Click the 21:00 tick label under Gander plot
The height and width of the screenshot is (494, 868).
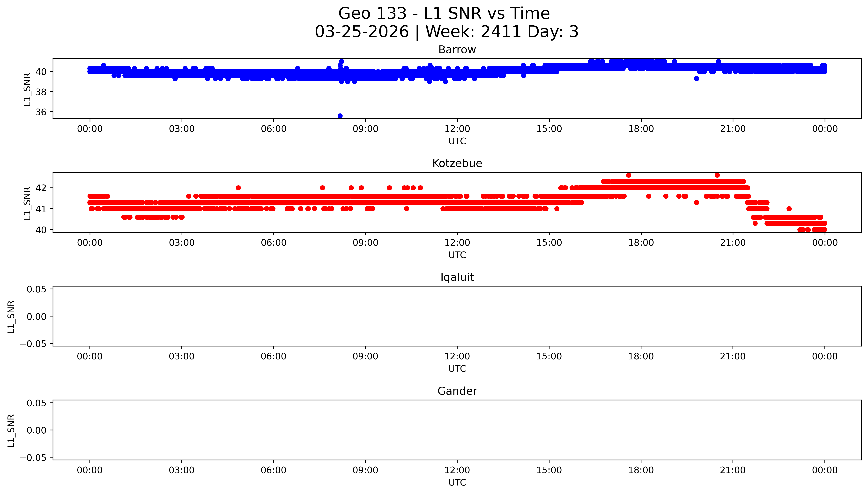[x=733, y=470]
